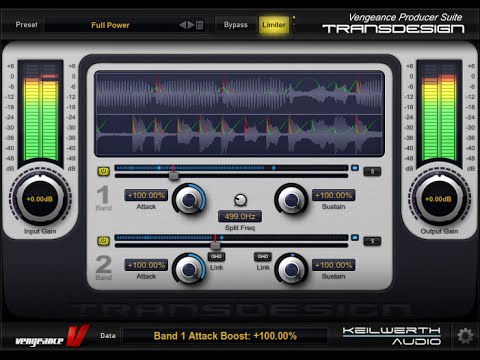This screenshot has height=360, width=480.
Task: Toggle the Sustain Link chain button
Action: tap(263, 256)
